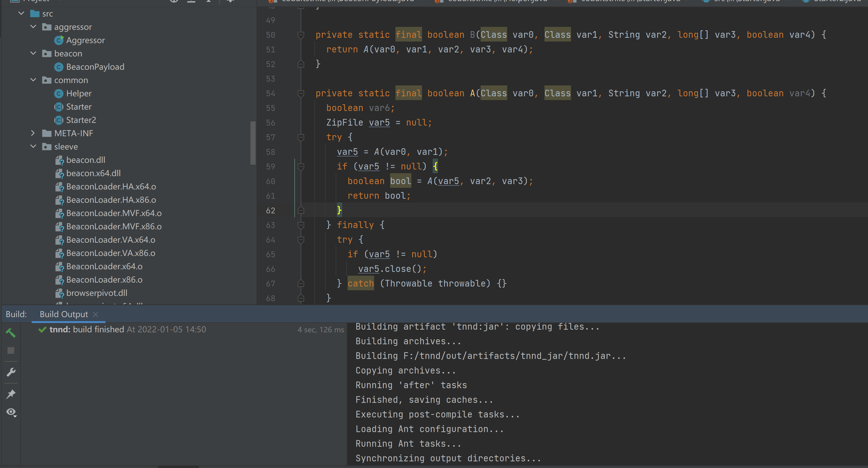Image resolution: width=868 pixels, height=468 pixels.
Task: Click the Starter class icon
Action: tap(59, 107)
